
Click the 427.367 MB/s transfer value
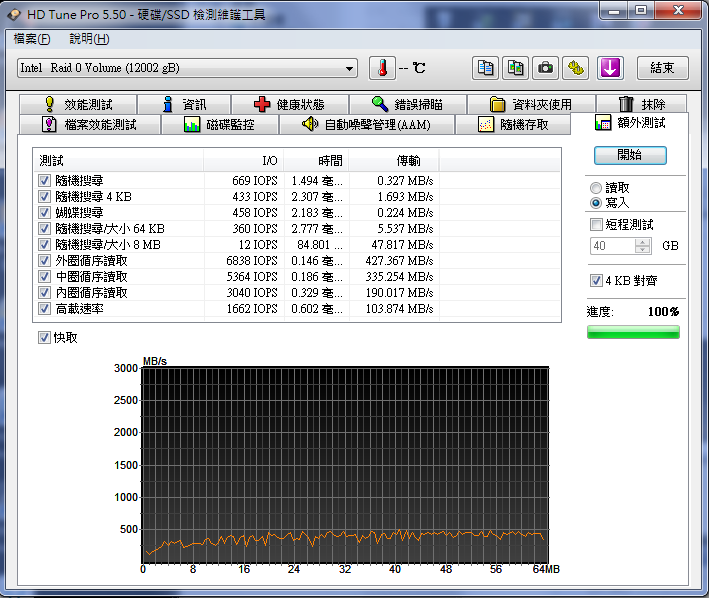399,261
